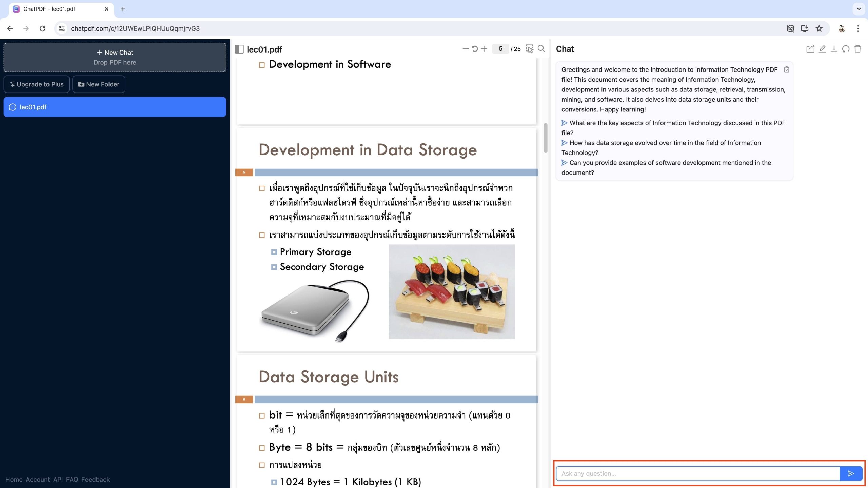Rename the chat with pencil icon

point(822,49)
